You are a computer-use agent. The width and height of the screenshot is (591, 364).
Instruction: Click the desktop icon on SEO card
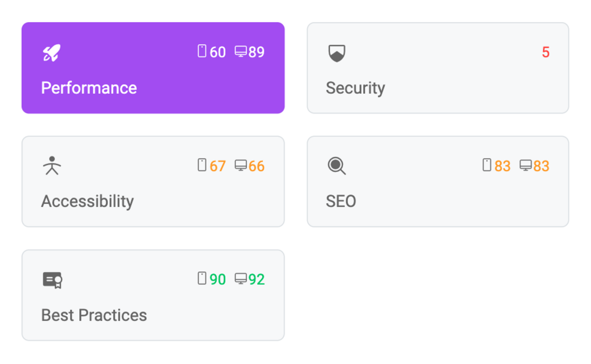click(526, 165)
